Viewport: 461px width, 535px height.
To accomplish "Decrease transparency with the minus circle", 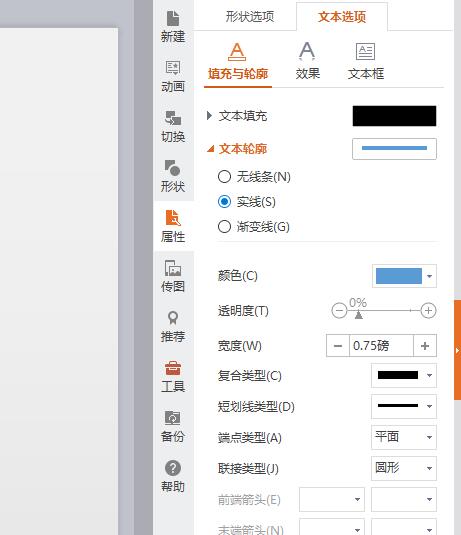I will pos(339,310).
